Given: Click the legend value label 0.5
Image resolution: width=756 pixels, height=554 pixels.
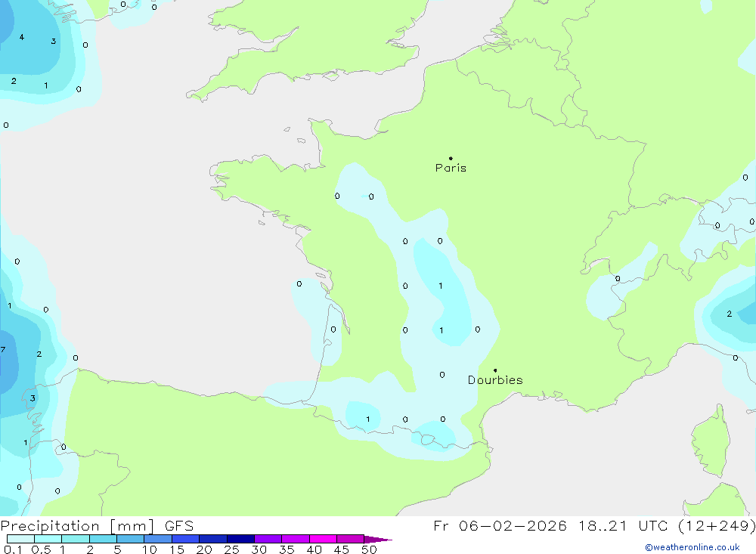Looking at the screenshot, I should coord(41,549).
